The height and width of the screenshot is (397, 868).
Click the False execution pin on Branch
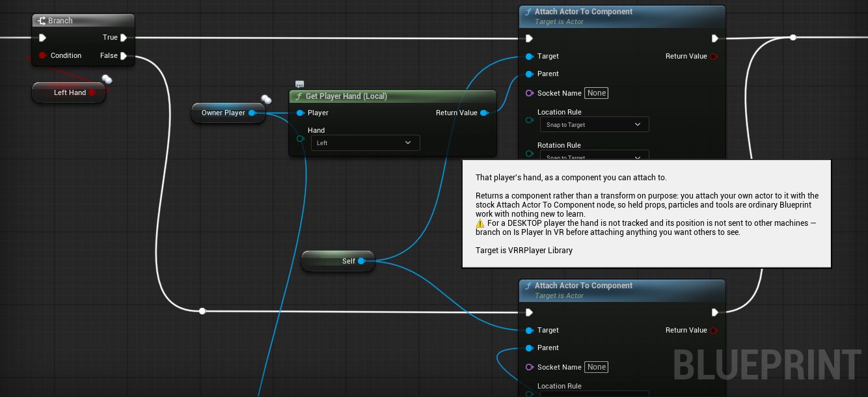pos(124,56)
